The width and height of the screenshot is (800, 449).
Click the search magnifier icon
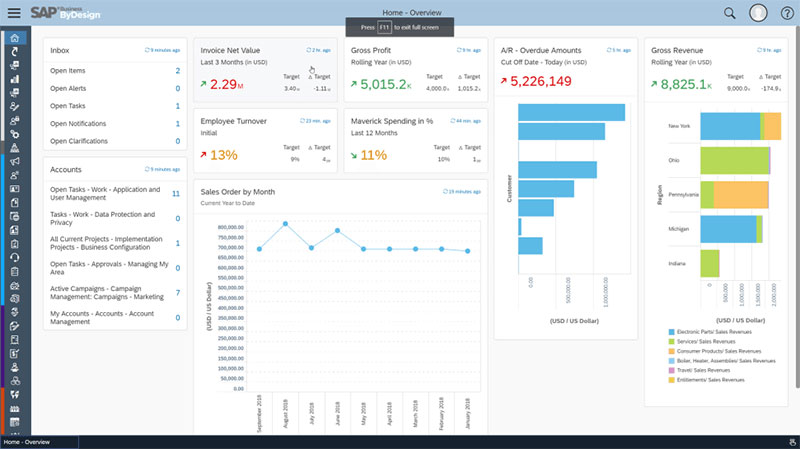coord(730,13)
